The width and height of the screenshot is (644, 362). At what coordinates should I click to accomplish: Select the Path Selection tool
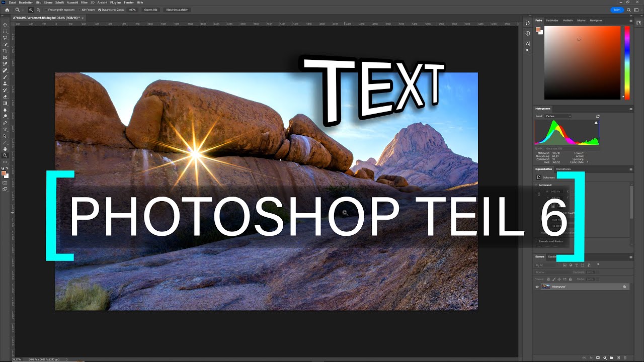5,136
